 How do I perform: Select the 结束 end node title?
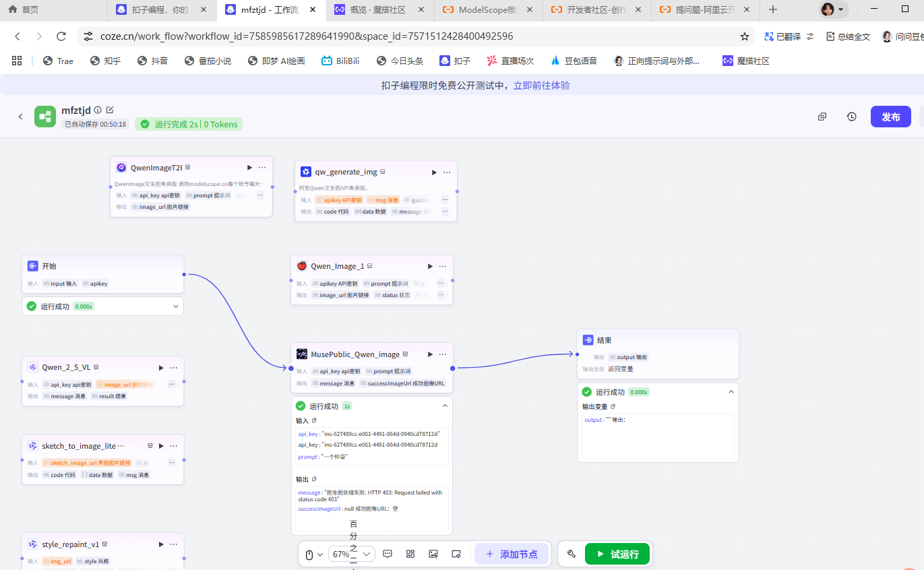605,340
